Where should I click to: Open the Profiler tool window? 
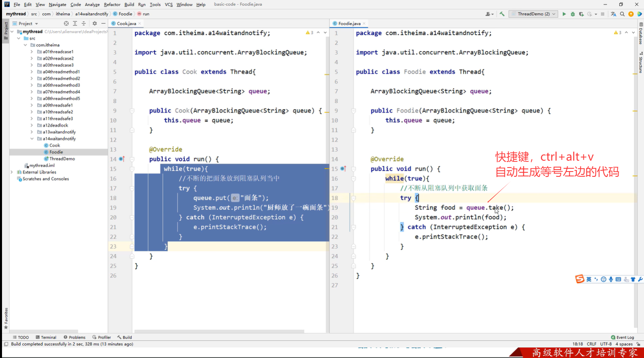pyautogui.click(x=101, y=337)
